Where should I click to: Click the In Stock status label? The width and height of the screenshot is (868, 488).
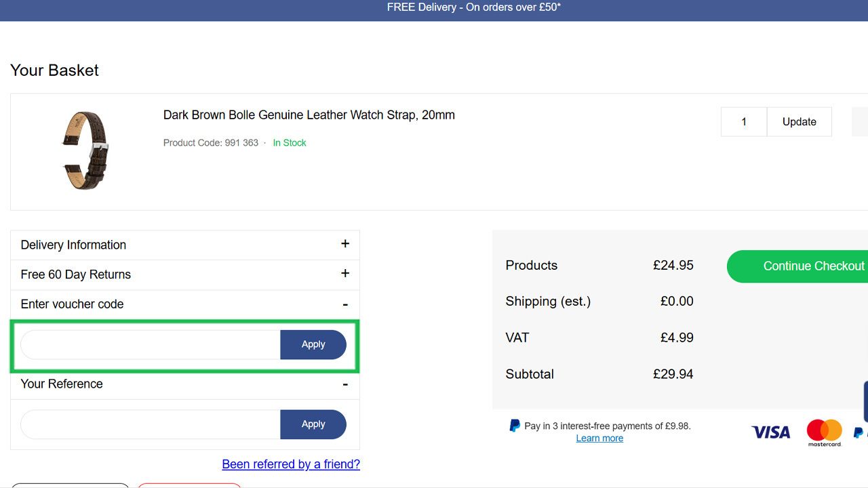(x=290, y=142)
